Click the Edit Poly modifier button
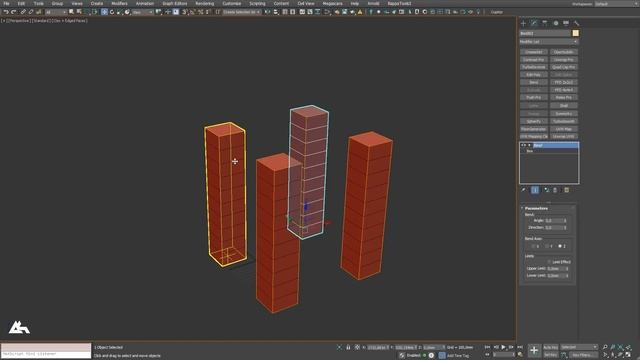Viewport: 640px width, 360px height. (x=534, y=75)
